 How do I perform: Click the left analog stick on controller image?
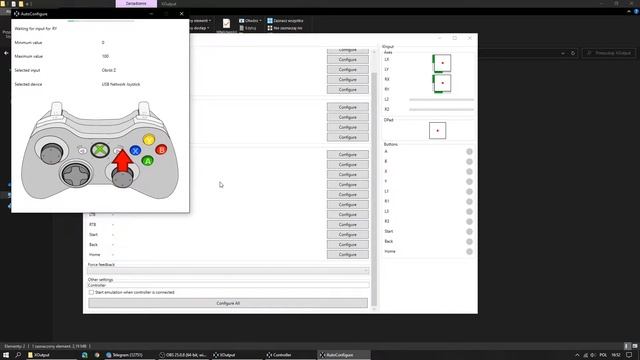[x=51, y=153]
